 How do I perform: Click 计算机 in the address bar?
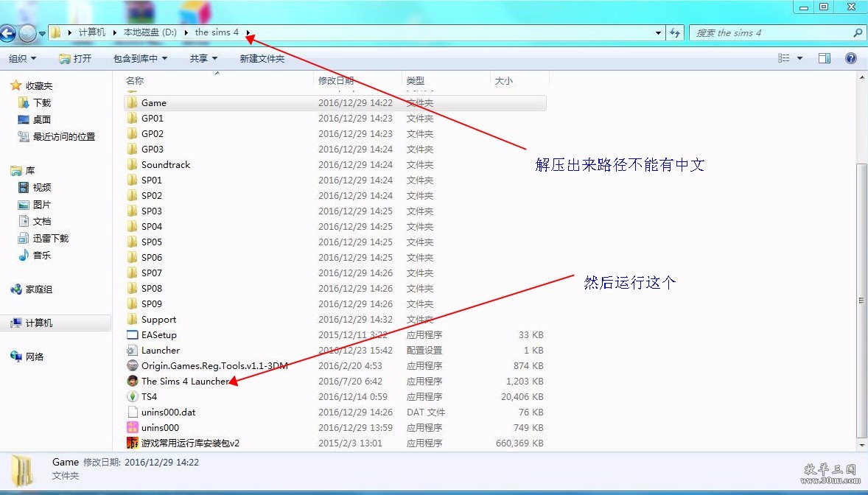[92, 32]
